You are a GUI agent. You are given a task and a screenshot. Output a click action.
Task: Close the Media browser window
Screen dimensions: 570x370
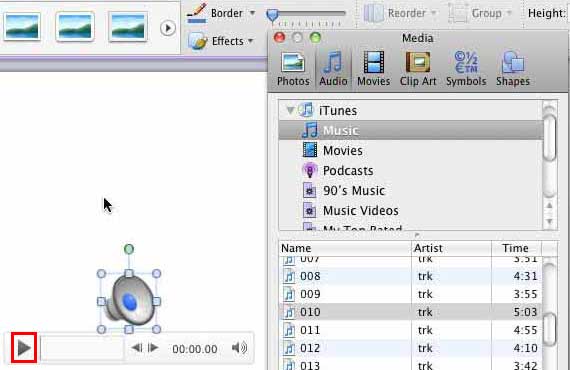[280, 37]
